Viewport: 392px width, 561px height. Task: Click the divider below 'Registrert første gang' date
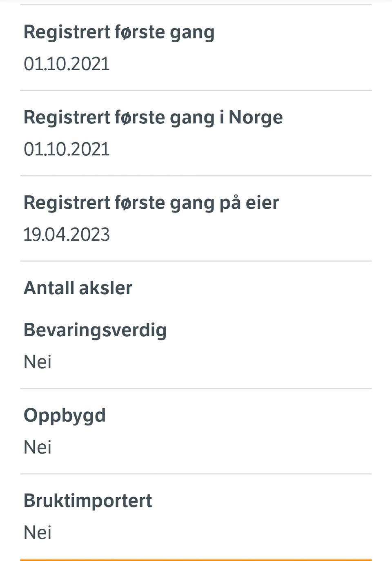[x=196, y=90]
